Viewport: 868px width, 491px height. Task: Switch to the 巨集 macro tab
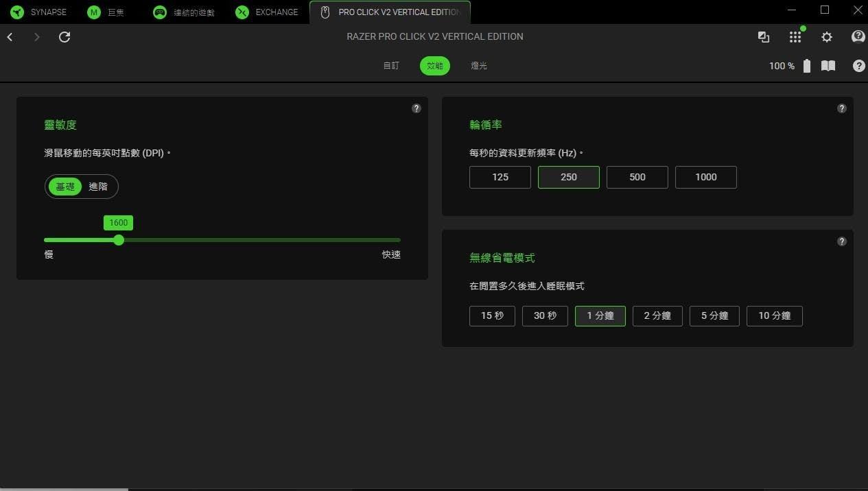click(x=107, y=12)
